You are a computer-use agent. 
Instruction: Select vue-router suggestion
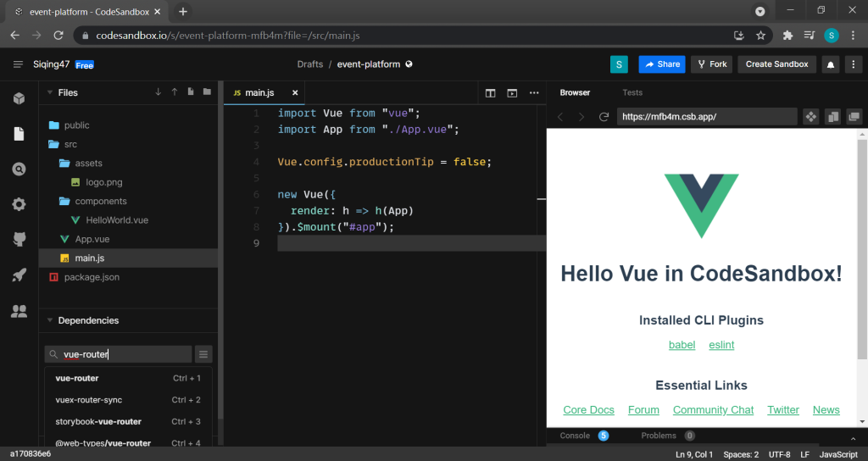pos(129,379)
